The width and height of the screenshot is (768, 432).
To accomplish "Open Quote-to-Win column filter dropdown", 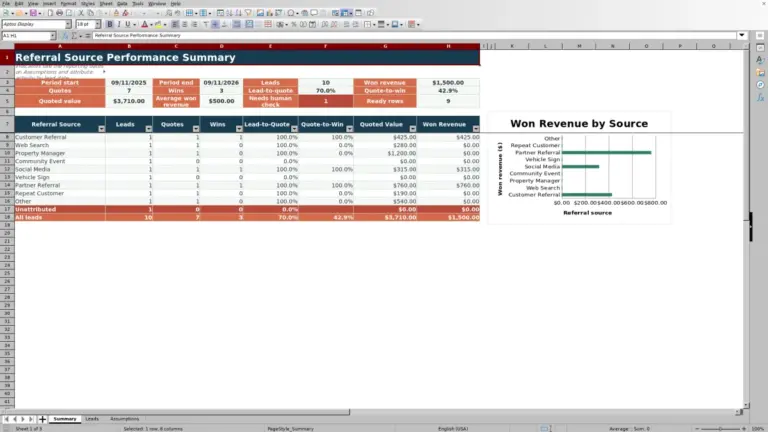I will click(x=350, y=129).
